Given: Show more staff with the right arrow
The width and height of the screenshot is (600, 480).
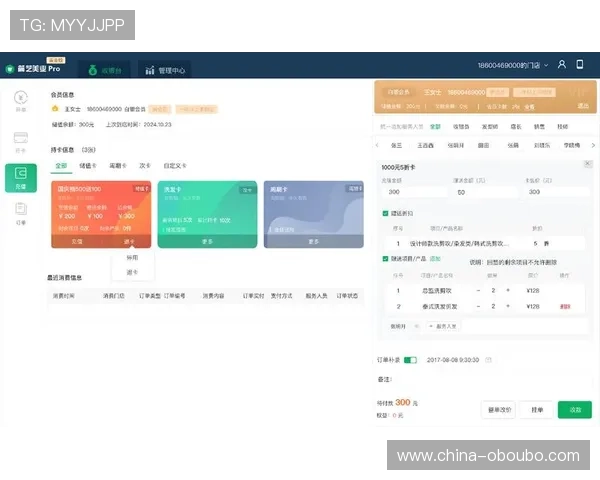Looking at the screenshot, I should [x=593, y=145].
